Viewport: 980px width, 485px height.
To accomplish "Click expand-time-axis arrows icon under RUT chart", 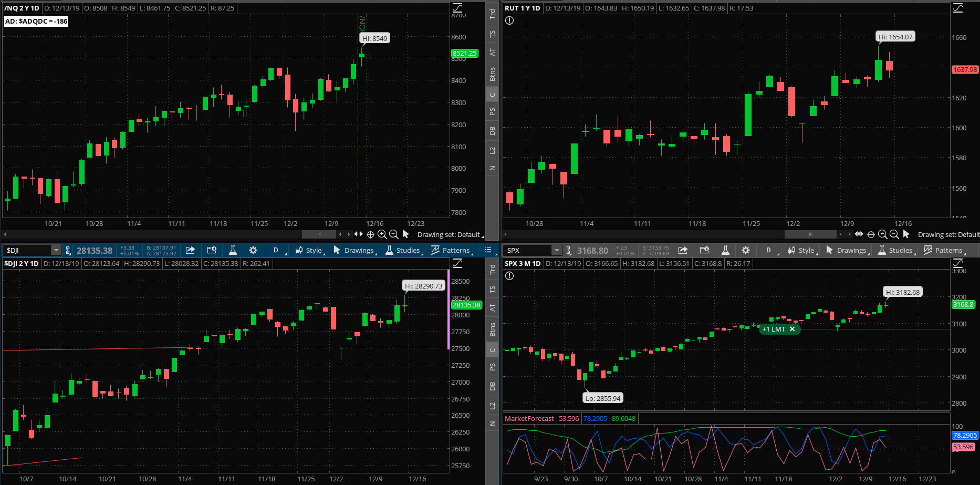I will click(859, 234).
